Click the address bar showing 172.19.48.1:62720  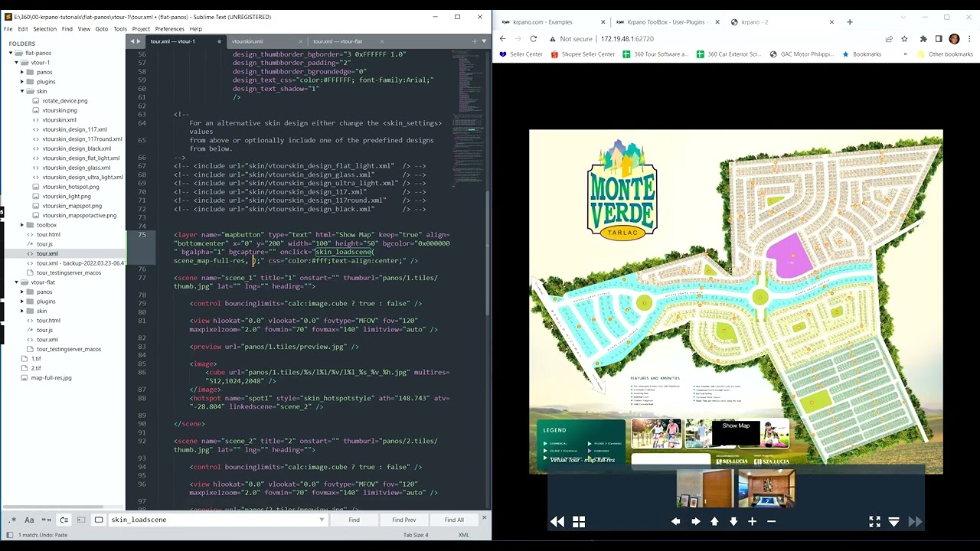click(x=627, y=39)
